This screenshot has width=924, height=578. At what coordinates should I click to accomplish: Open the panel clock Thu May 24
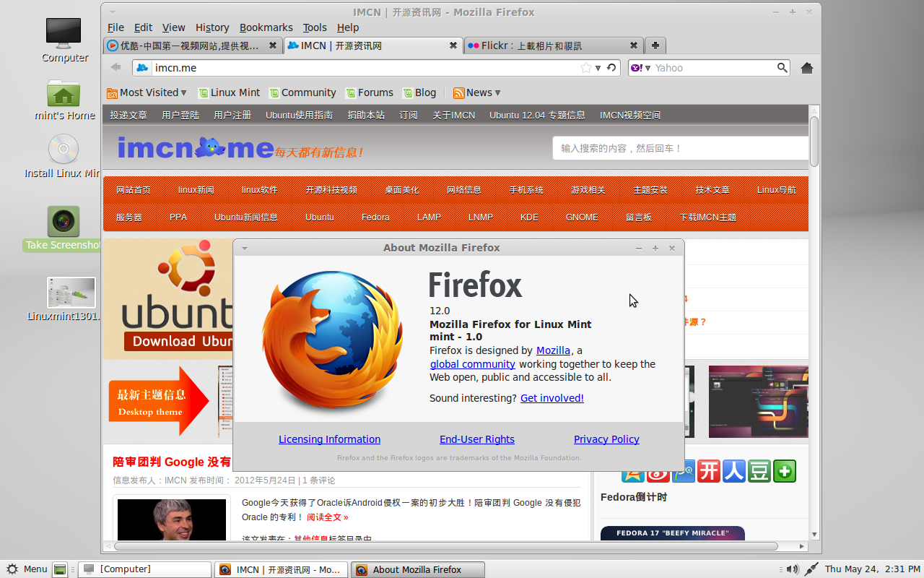click(x=872, y=569)
